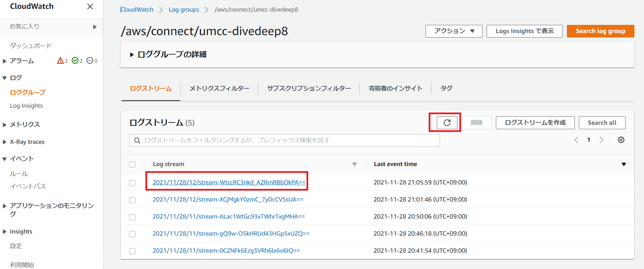This screenshot has width=644, height=269.
Task: Select page number 1 in pagination
Action: 589,140
